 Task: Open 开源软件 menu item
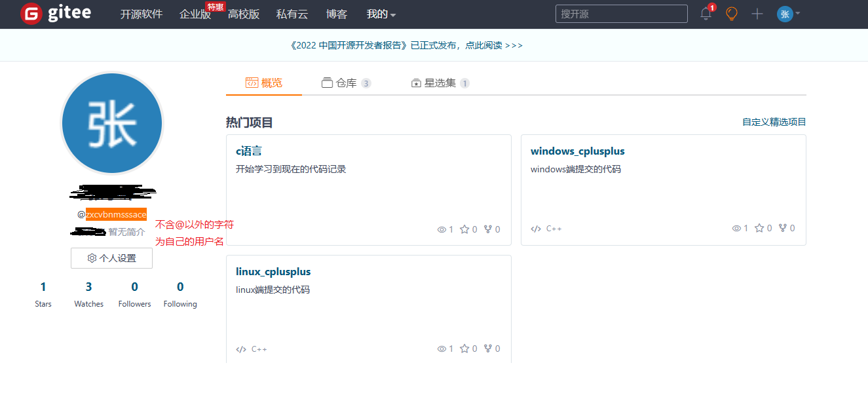(x=142, y=14)
